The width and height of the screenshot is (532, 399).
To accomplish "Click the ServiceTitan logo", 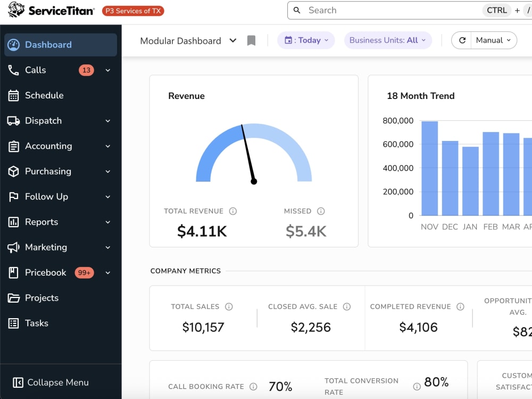I will [51, 10].
